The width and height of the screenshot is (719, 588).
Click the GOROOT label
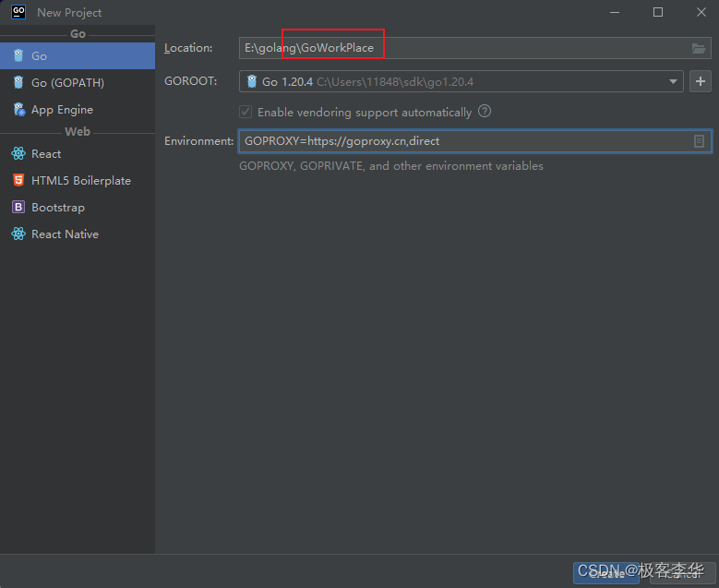click(191, 81)
